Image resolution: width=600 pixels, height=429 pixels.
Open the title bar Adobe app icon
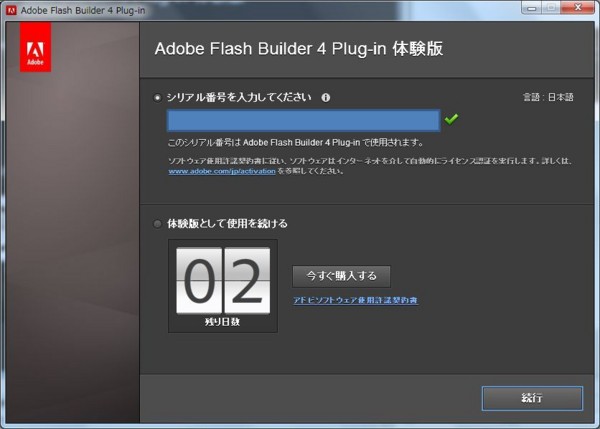click(11, 10)
